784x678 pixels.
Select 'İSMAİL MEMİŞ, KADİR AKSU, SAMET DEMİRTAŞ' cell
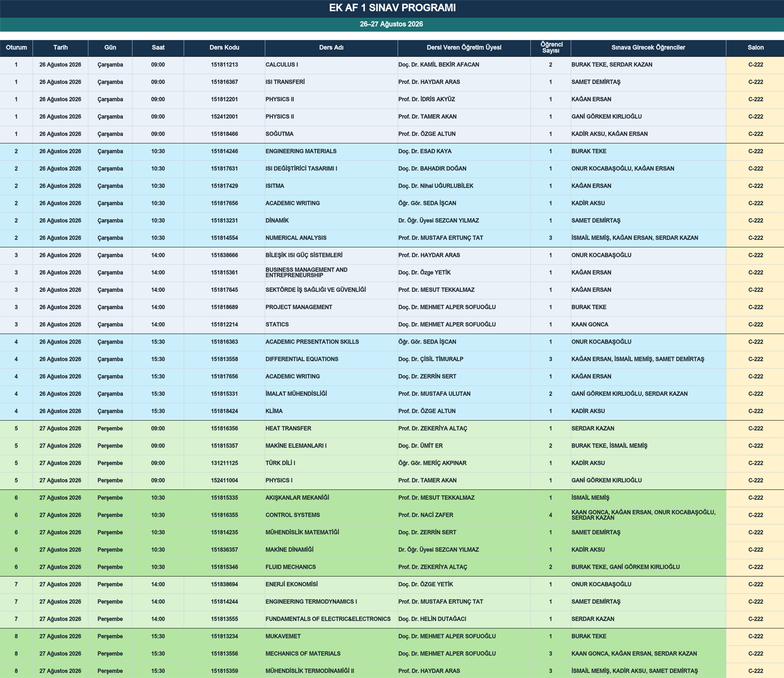tap(648, 671)
